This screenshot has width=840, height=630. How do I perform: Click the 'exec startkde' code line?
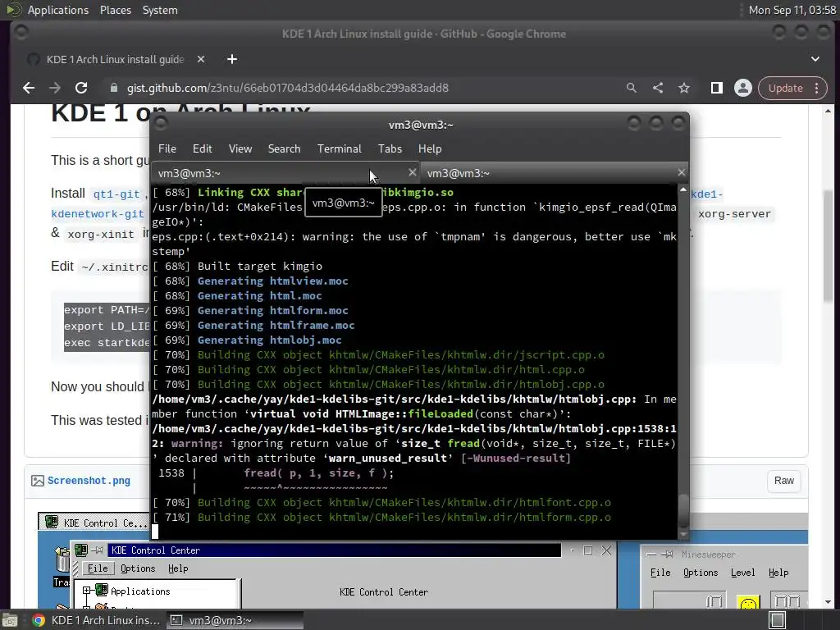pos(107,343)
